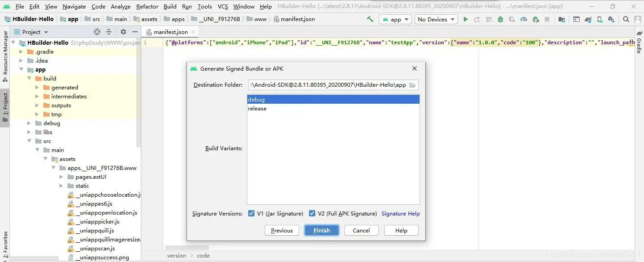Collapse the build folder in Project tree
644x262 pixels.
click(29, 78)
